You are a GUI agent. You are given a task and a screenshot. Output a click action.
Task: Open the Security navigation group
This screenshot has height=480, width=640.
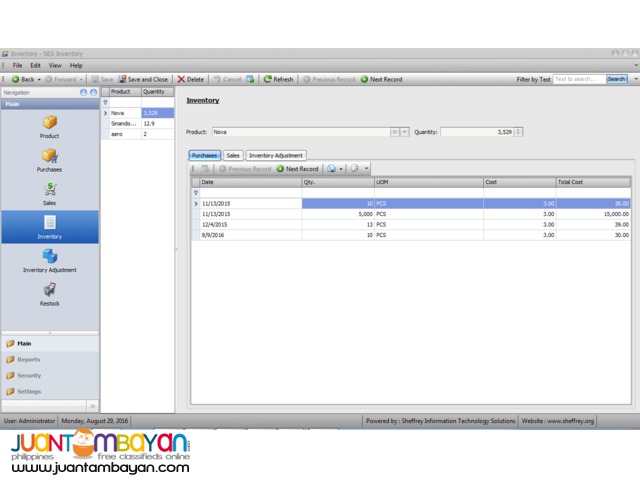[x=50, y=376]
